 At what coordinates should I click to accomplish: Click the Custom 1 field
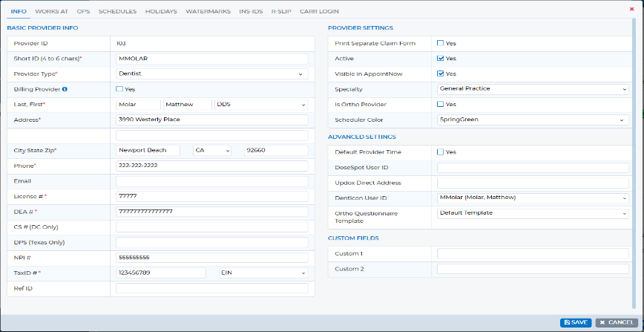pos(533,253)
